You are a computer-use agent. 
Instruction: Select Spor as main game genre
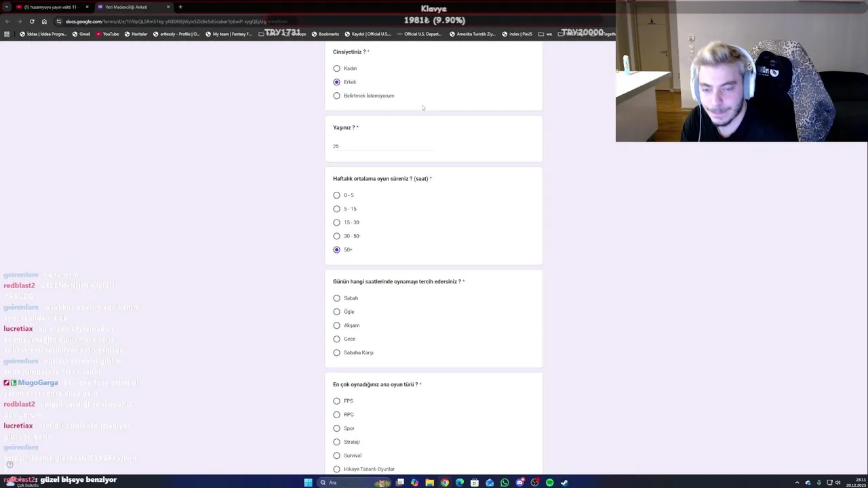point(336,428)
